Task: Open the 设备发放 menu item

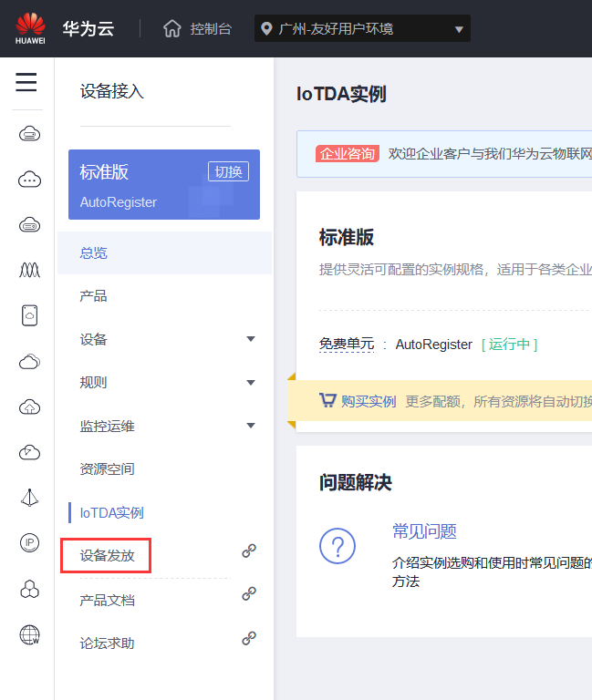Action: point(107,556)
